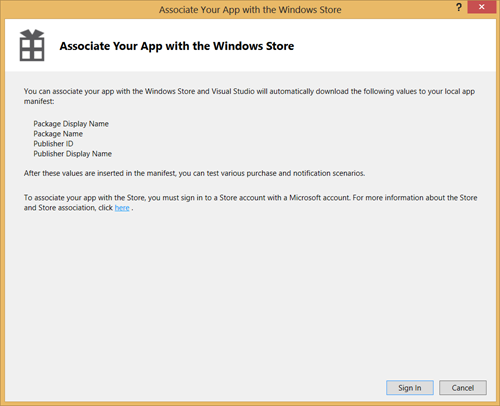Open the 'here' Store information link

[122, 208]
